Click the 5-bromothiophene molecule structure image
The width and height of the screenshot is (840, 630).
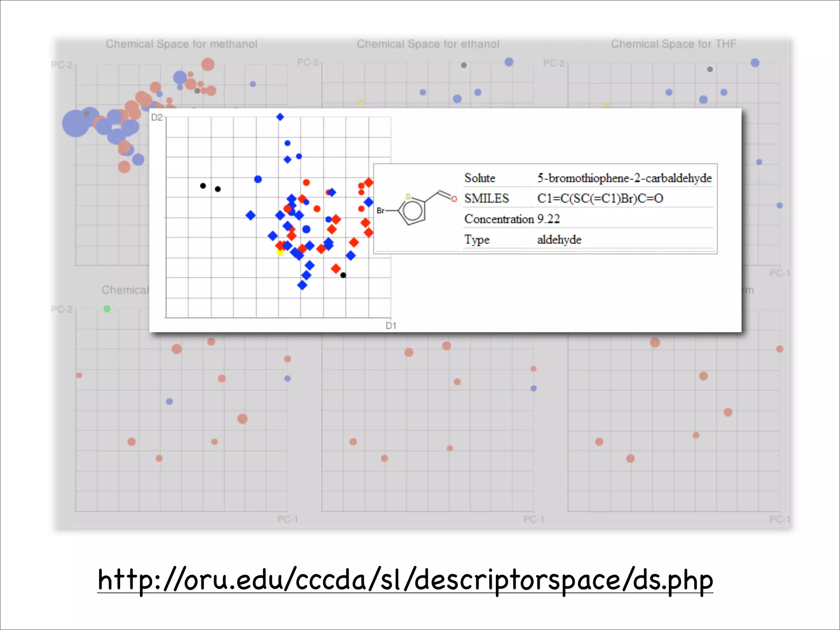[x=417, y=209]
